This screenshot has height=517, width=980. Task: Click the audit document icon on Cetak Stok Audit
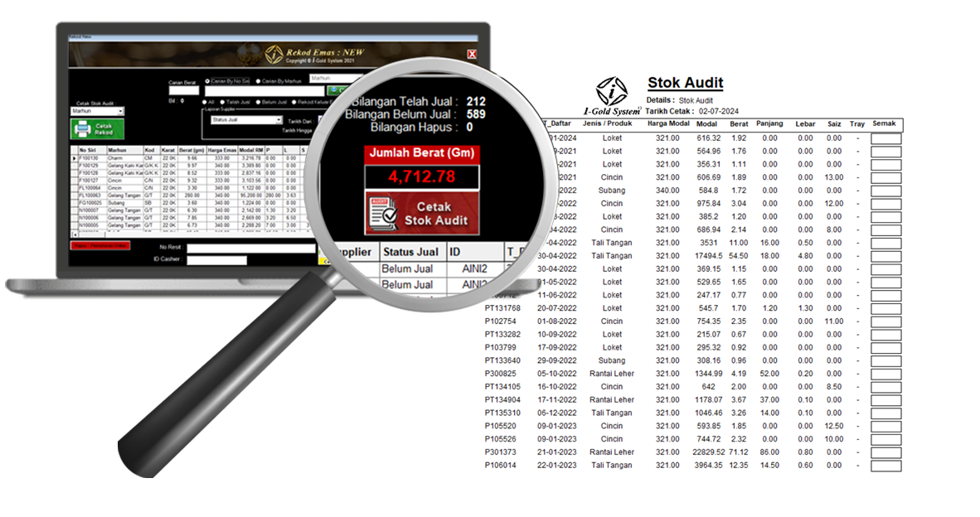point(382,215)
